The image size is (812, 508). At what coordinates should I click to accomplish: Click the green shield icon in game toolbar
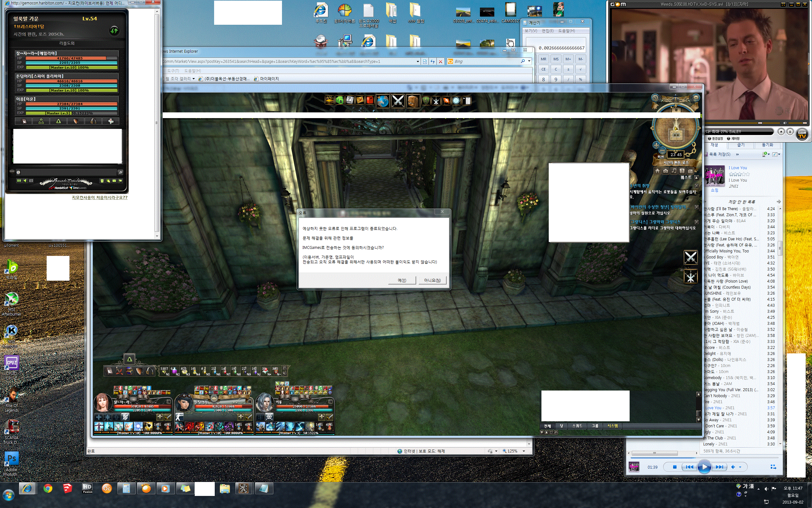coord(426,100)
